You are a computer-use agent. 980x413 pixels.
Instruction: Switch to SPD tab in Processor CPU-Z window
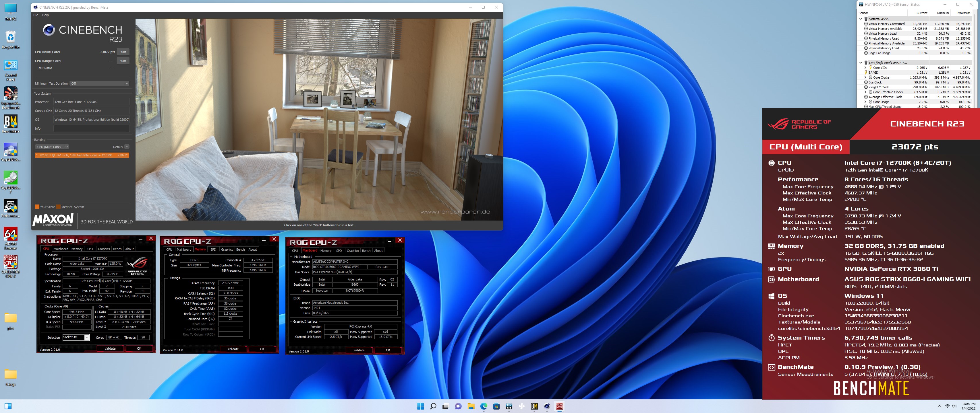click(90, 249)
